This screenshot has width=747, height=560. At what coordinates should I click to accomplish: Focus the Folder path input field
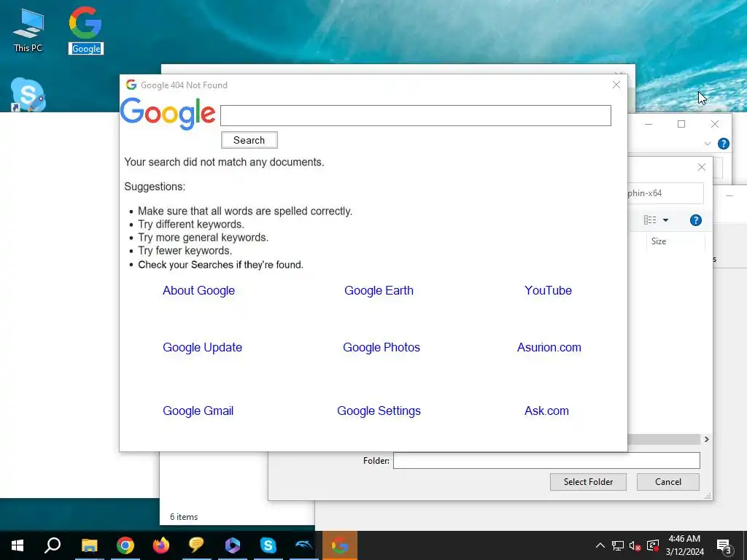[x=546, y=461]
